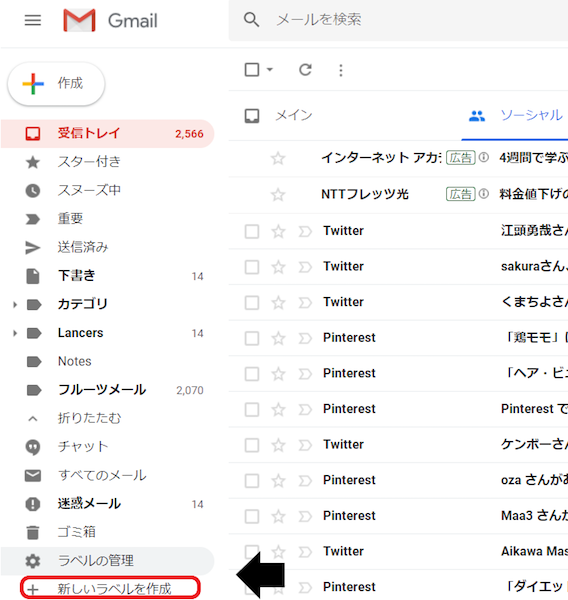Compose a new email with 作成
This screenshot has width=568, height=600.
point(56,84)
